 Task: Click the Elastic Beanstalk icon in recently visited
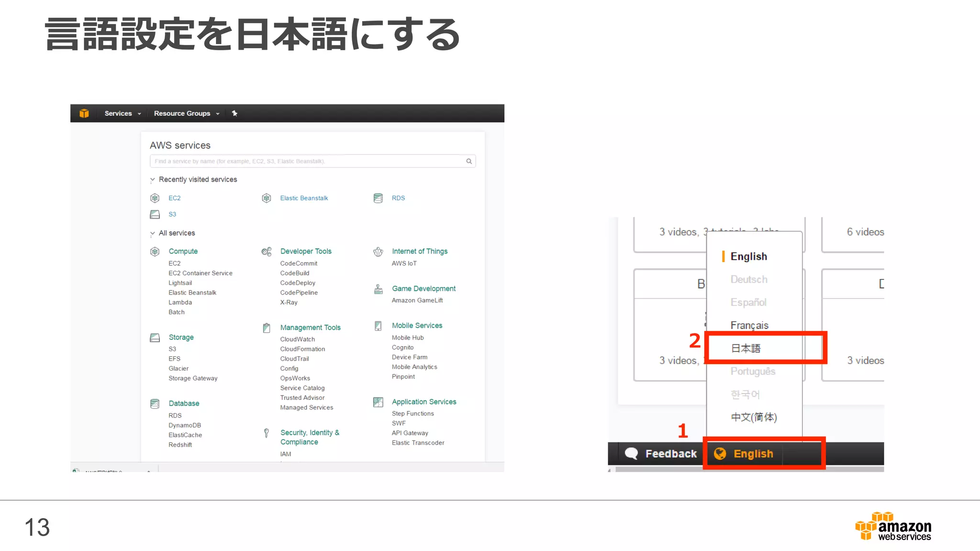click(x=267, y=198)
